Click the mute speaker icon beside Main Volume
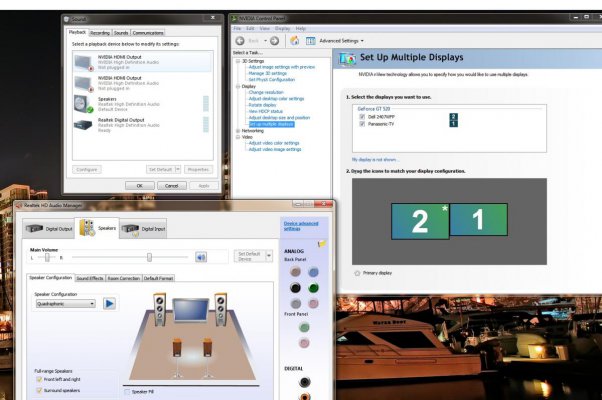 click(x=201, y=257)
